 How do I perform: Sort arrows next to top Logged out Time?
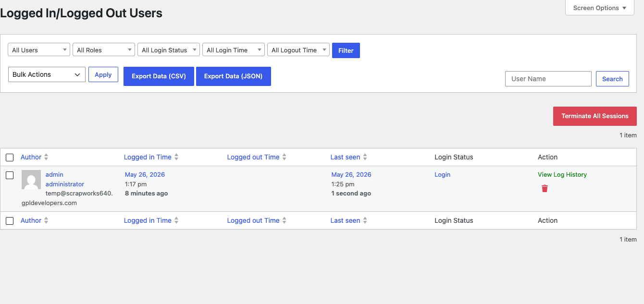[284, 157]
